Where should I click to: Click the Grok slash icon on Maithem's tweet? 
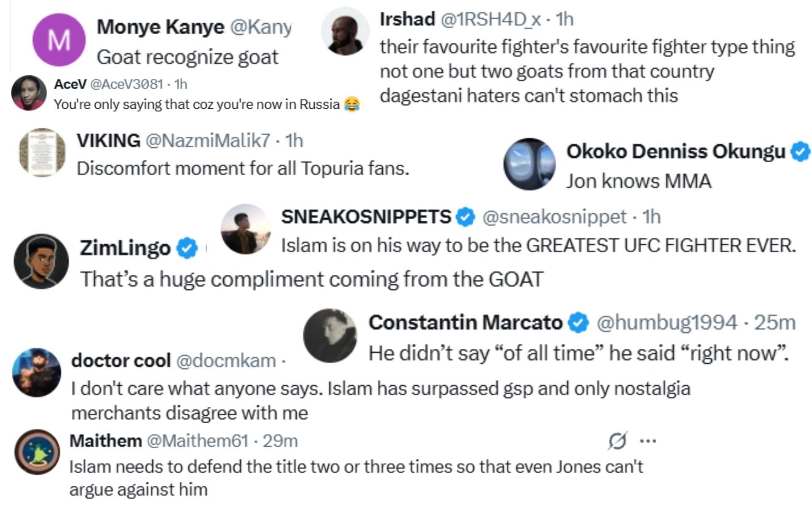point(617,442)
